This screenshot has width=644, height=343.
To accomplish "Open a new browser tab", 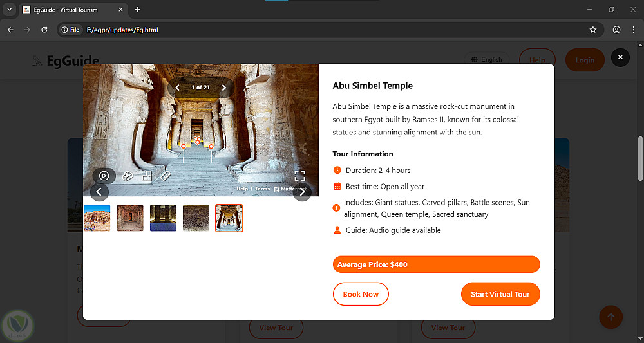I will tap(137, 10).
